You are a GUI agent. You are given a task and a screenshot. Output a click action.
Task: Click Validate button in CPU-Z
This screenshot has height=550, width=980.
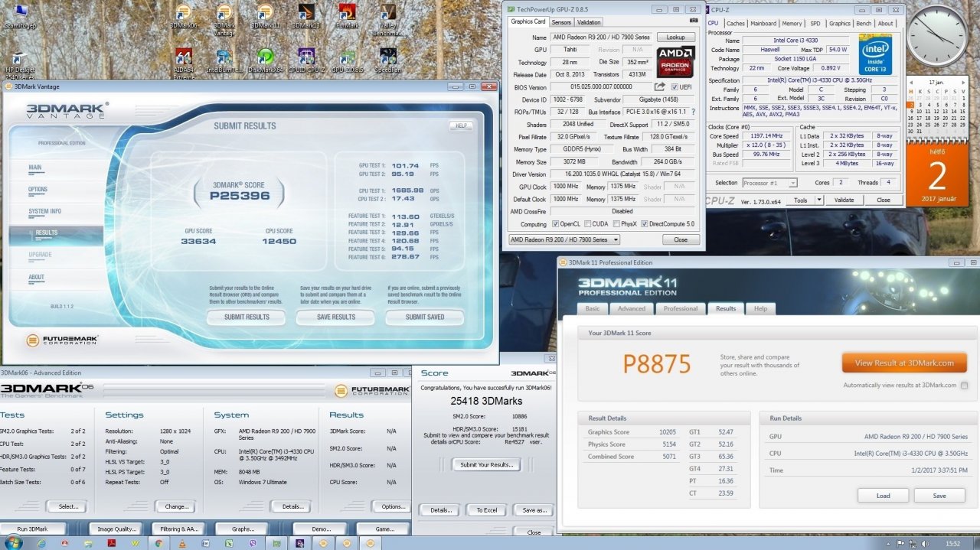point(844,200)
